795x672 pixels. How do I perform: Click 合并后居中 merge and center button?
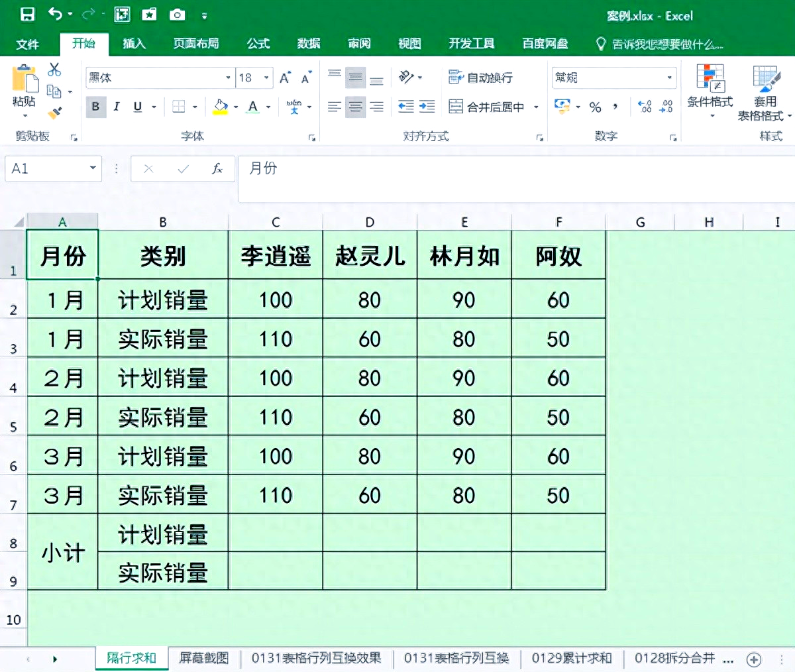(x=487, y=107)
